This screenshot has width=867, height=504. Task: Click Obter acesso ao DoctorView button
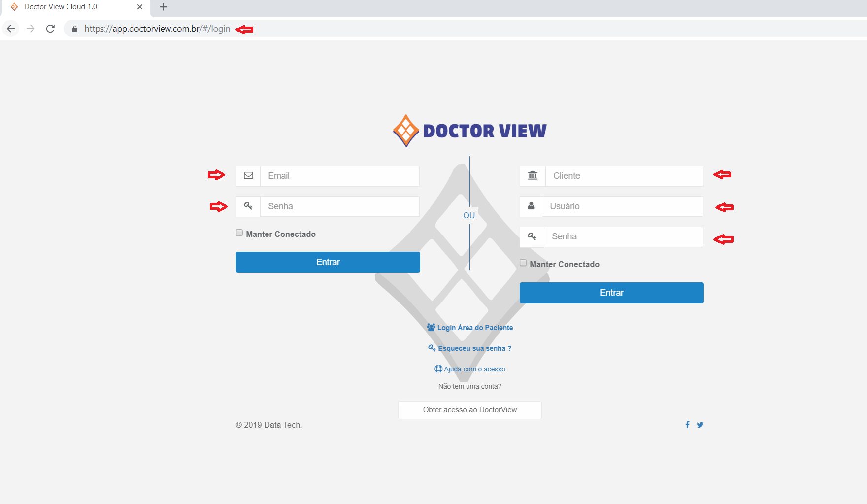tap(470, 410)
